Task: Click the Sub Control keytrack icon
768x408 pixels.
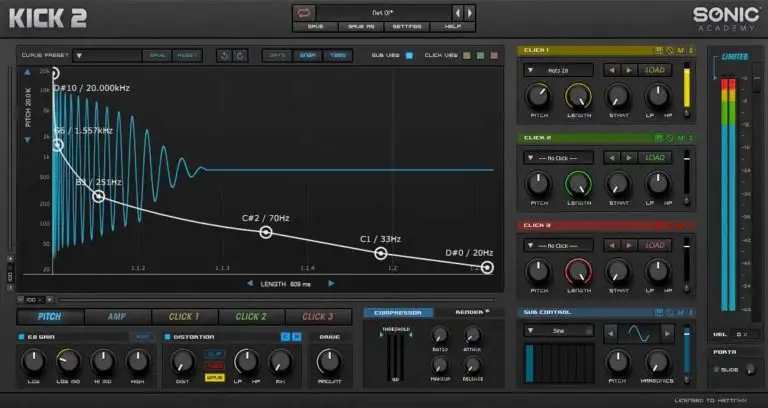Action: click(x=659, y=312)
